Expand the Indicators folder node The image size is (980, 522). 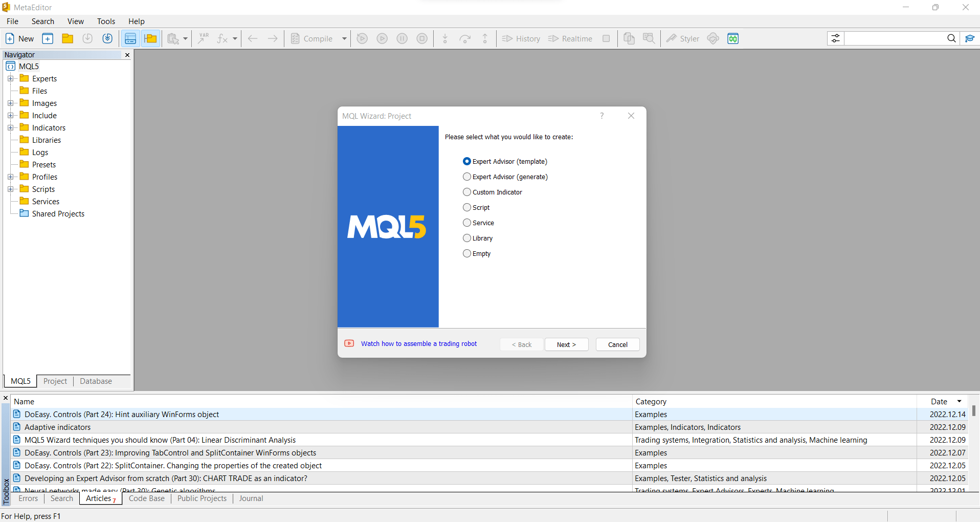[x=10, y=127]
